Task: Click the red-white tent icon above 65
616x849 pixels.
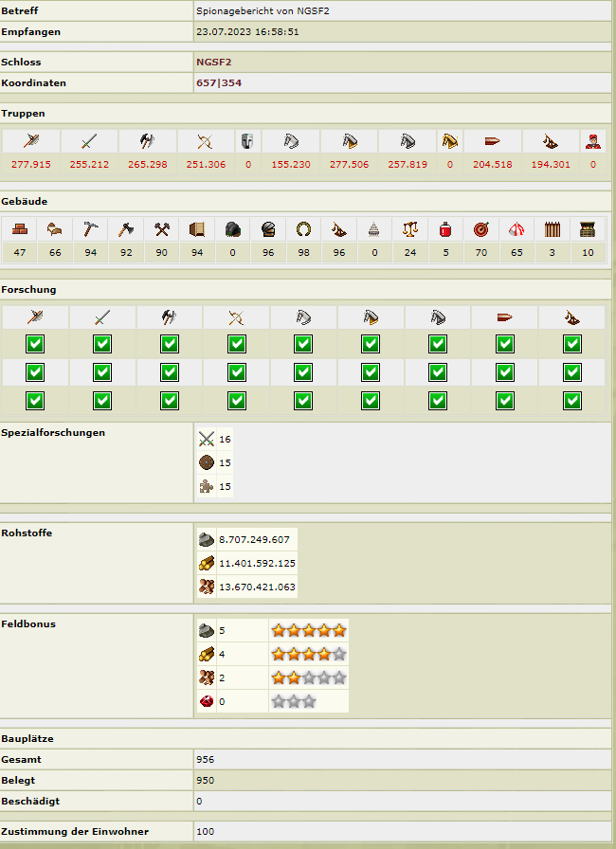Action: (x=516, y=229)
